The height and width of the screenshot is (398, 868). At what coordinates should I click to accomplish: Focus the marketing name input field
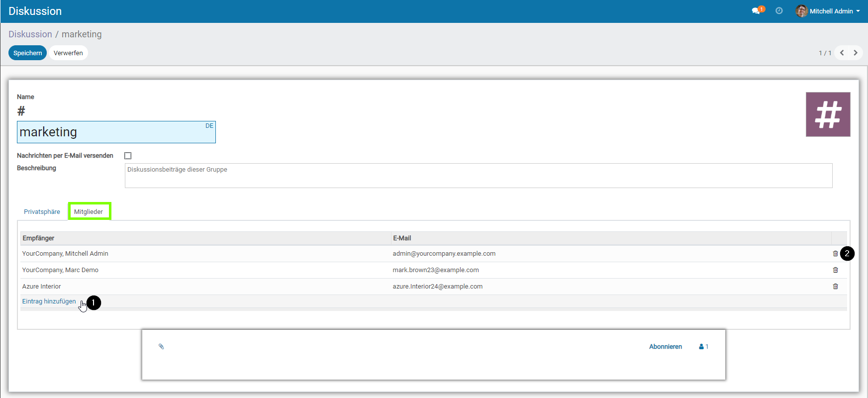pos(109,132)
